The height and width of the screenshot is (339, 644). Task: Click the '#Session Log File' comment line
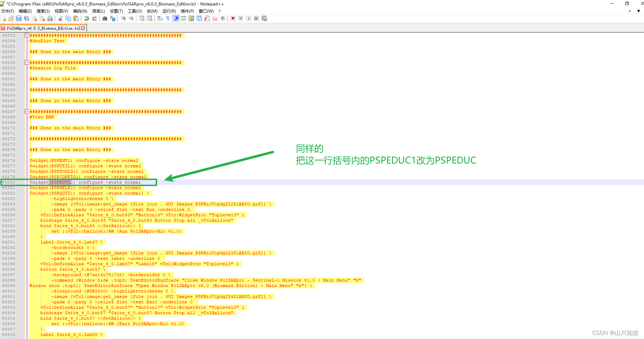pos(53,68)
